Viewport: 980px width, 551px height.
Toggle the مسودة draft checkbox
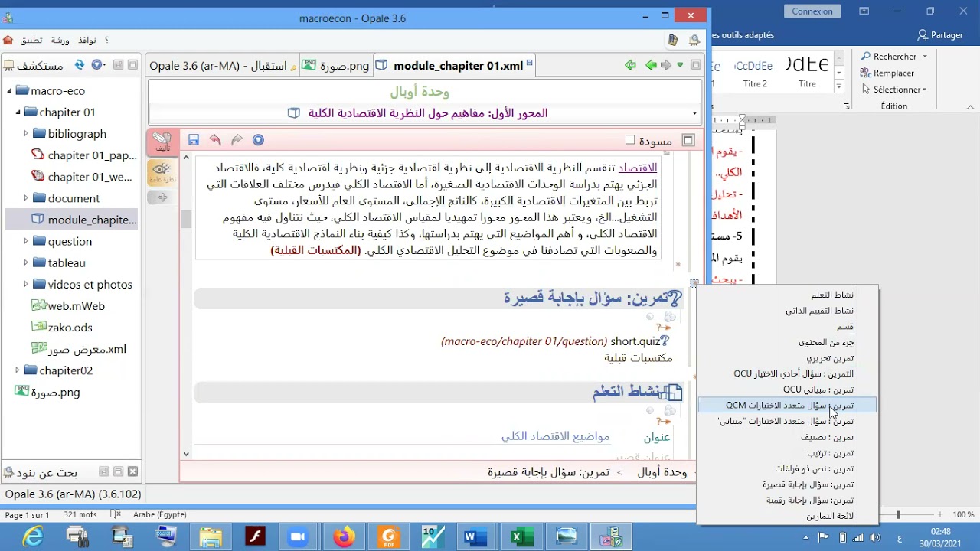pyautogui.click(x=630, y=140)
